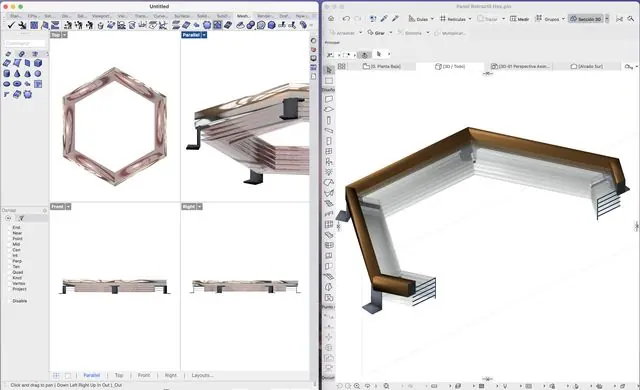Click the four-viewport layout icon at Rhino's bottom
Viewport: 640px width, 390px height.
coord(56,375)
